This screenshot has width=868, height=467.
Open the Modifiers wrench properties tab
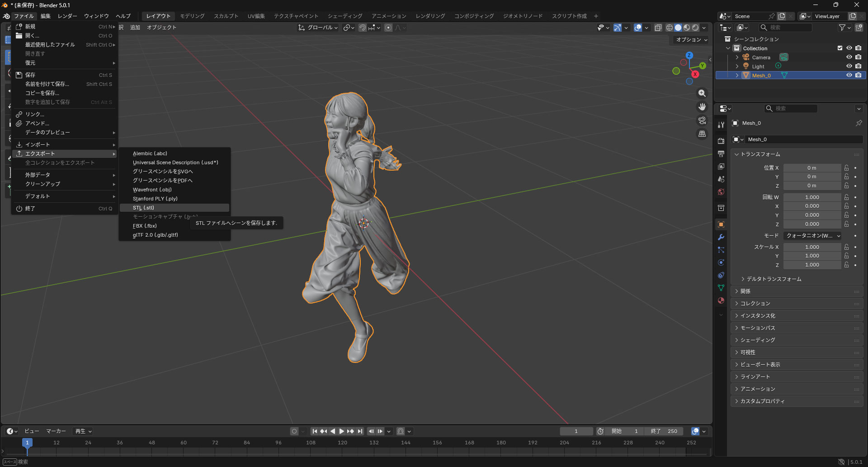[721, 237]
